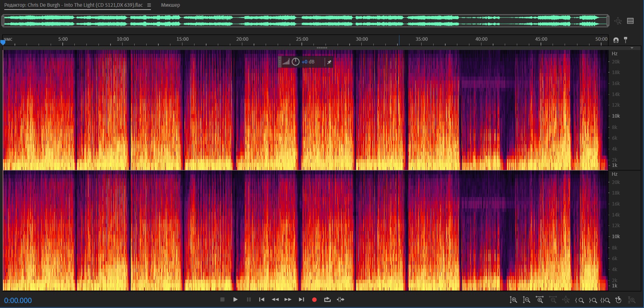Expand the small triangle above Hz scale
Image resolution: width=644 pixels, height=308 pixels.
[x=632, y=48]
